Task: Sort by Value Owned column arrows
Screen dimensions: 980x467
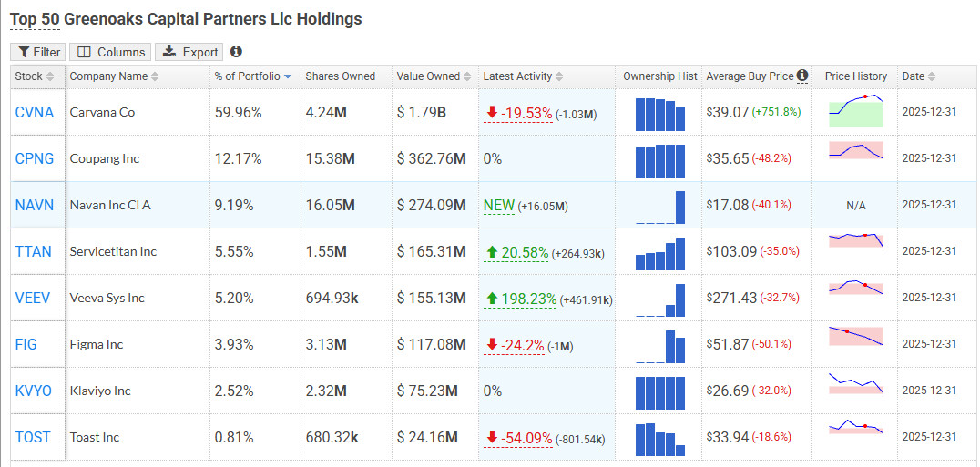Action: (469, 76)
